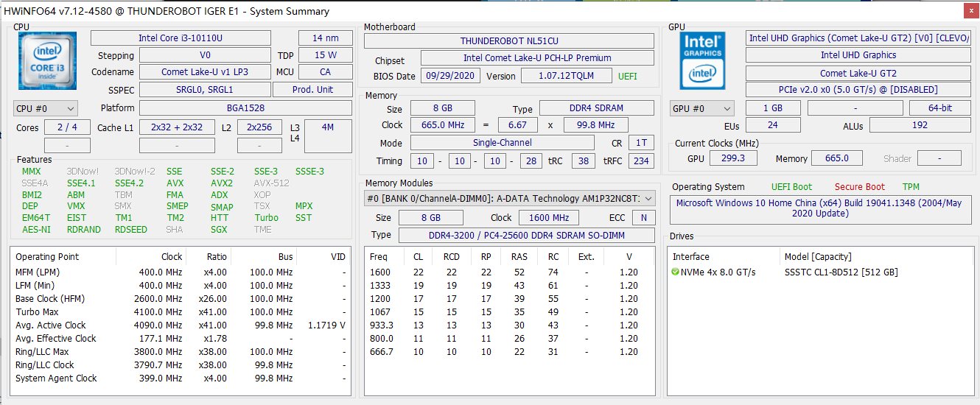Click the Comet Lake-U GT2 GPU codename field
980x405 pixels.
point(858,73)
